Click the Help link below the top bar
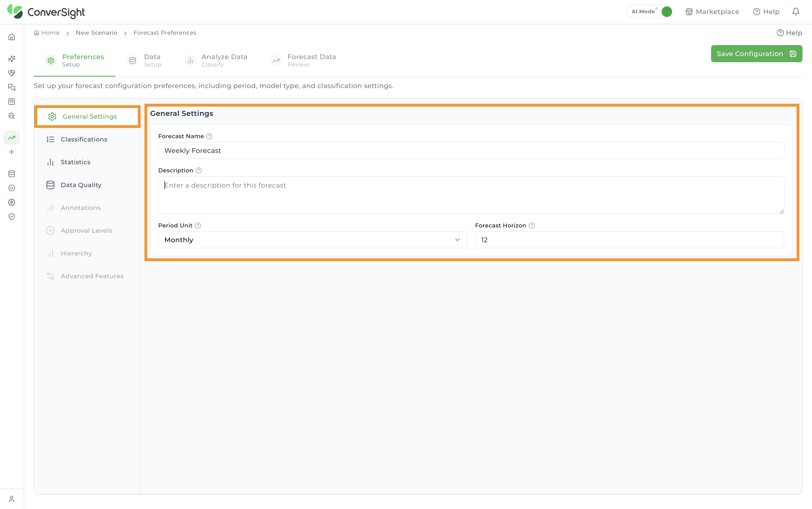The width and height of the screenshot is (812, 509). (789, 33)
